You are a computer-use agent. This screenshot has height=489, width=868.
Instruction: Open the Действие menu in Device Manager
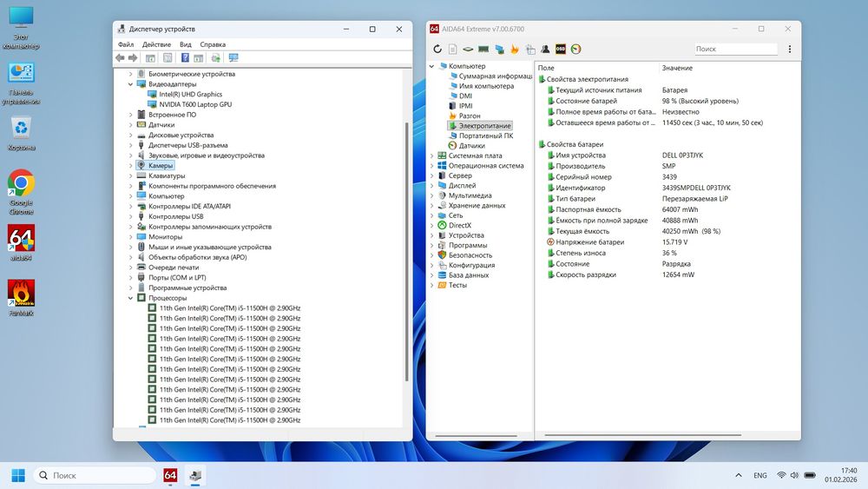156,44
